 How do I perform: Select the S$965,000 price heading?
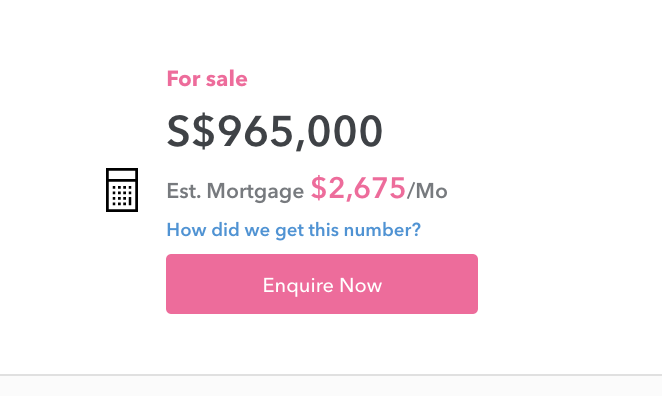coord(274,131)
